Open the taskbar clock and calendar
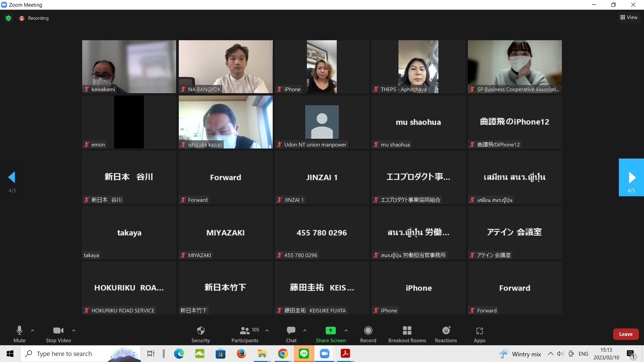644x362 pixels. 606,354
